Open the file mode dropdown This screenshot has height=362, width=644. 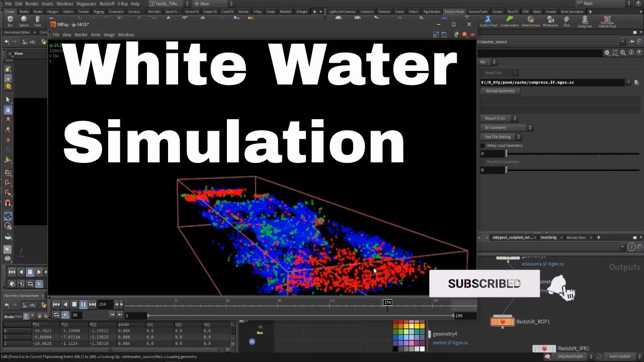(488, 62)
